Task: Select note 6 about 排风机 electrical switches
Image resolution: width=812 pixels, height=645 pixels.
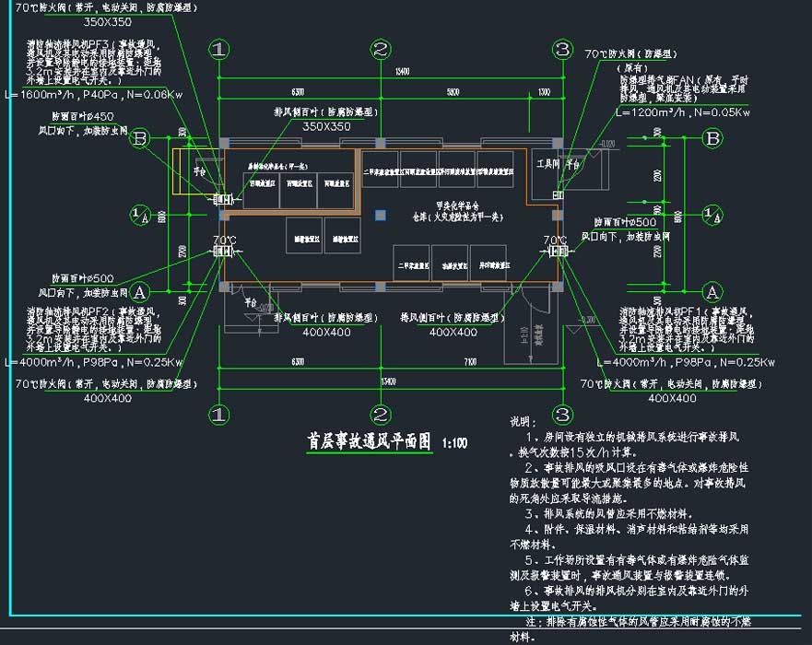Action: tap(630, 598)
